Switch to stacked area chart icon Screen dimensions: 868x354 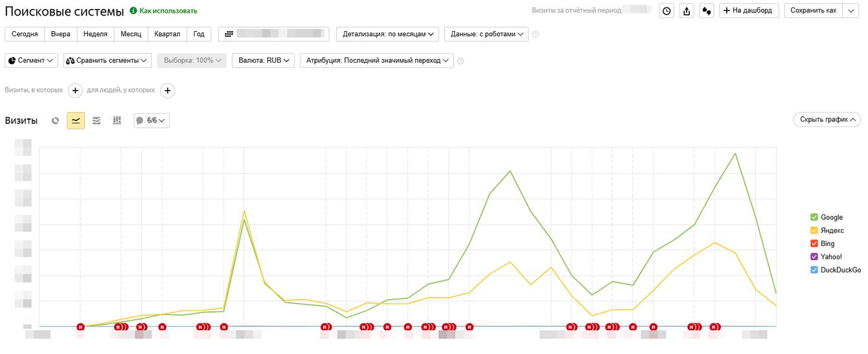tap(97, 120)
